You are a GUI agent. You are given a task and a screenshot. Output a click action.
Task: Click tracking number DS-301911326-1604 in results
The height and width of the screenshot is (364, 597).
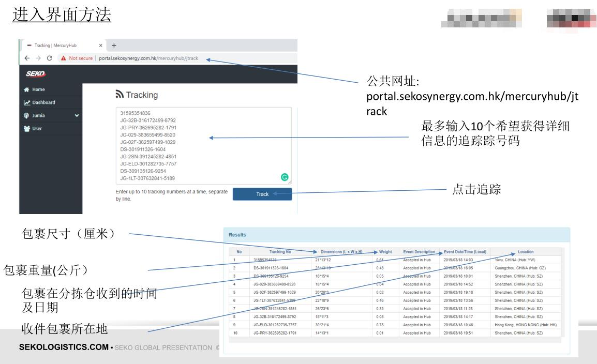[271, 268]
